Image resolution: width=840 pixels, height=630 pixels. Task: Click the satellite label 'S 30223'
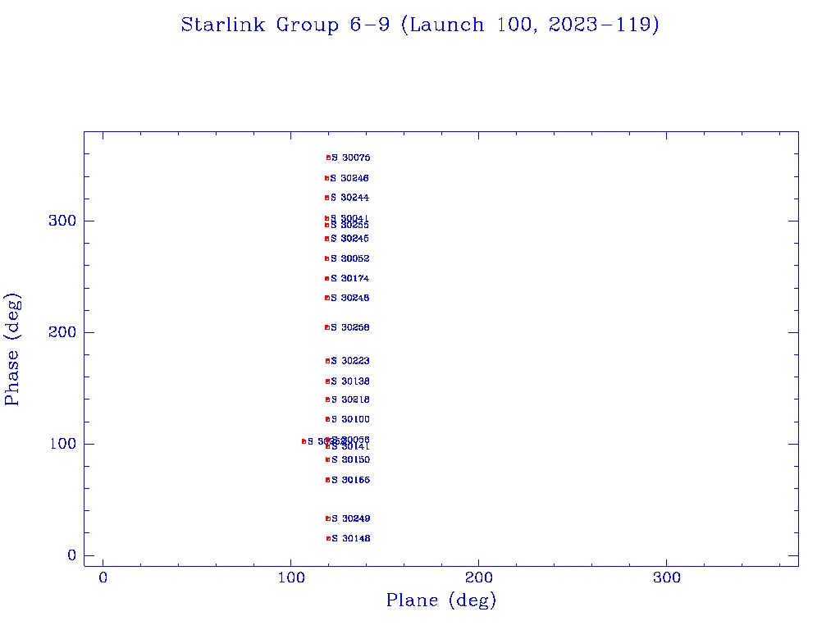(349, 361)
